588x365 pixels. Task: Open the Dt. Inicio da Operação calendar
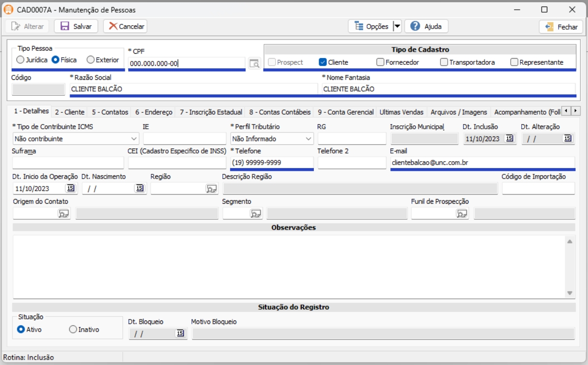tap(71, 188)
